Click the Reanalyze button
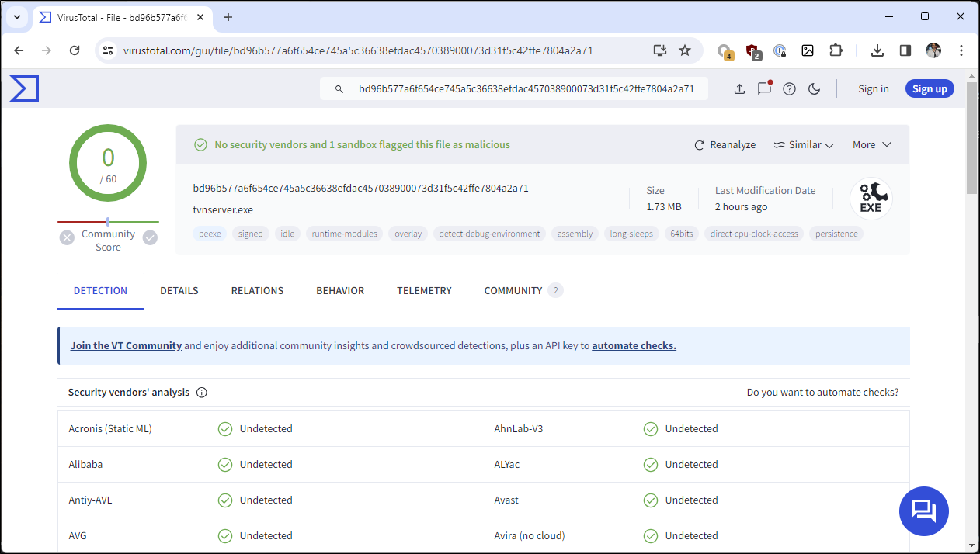 [x=725, y=145]
